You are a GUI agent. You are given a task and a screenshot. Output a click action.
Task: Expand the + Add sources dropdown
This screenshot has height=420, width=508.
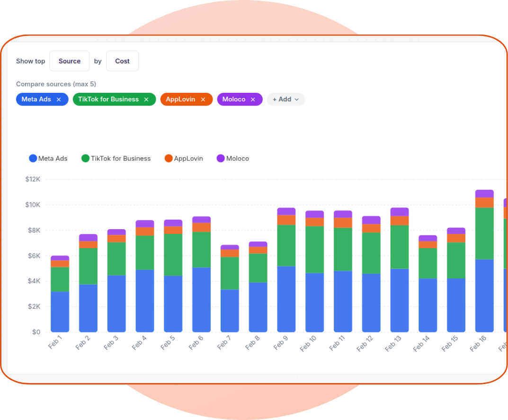tap(285, 99)
